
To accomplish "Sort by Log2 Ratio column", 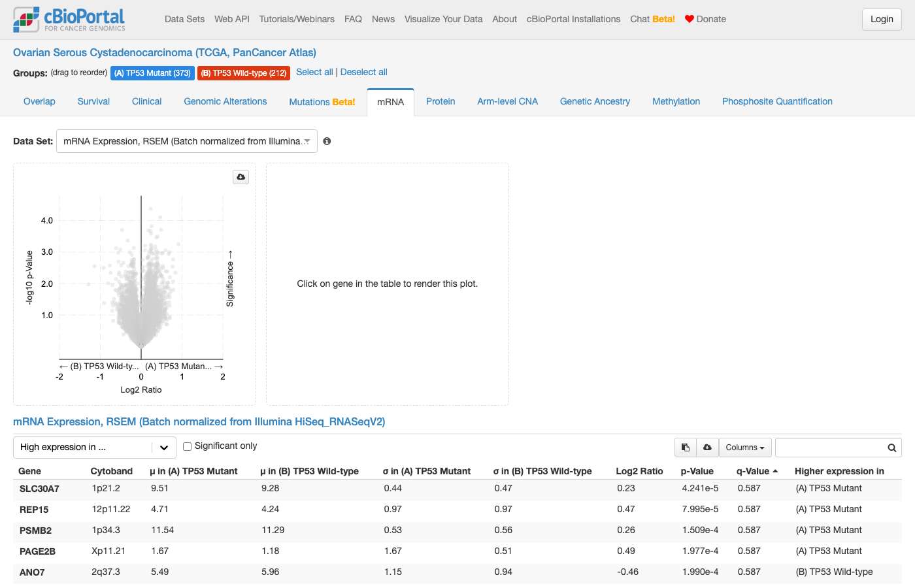I will point(639,471).
